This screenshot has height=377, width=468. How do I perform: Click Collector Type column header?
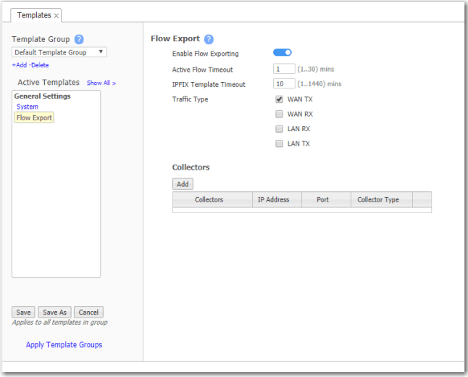tap(381, 200)
